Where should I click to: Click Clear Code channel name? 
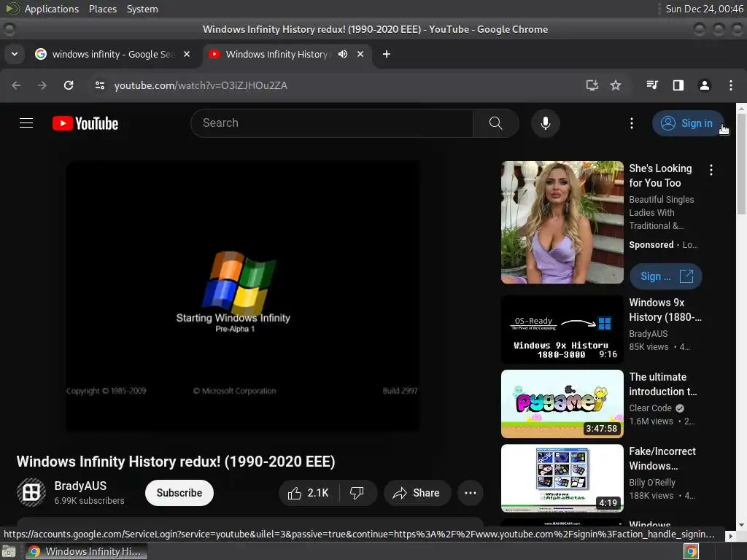click(x=650, y=408)
